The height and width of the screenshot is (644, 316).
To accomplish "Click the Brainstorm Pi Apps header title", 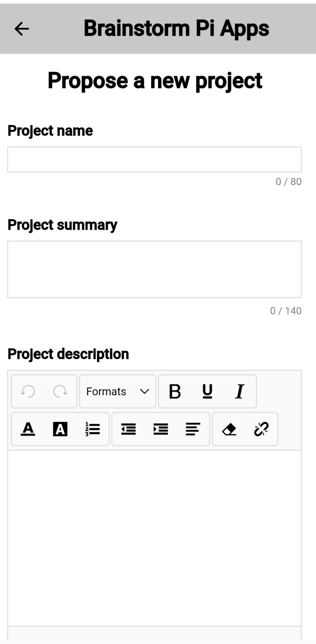I will (x=176, y=29).
